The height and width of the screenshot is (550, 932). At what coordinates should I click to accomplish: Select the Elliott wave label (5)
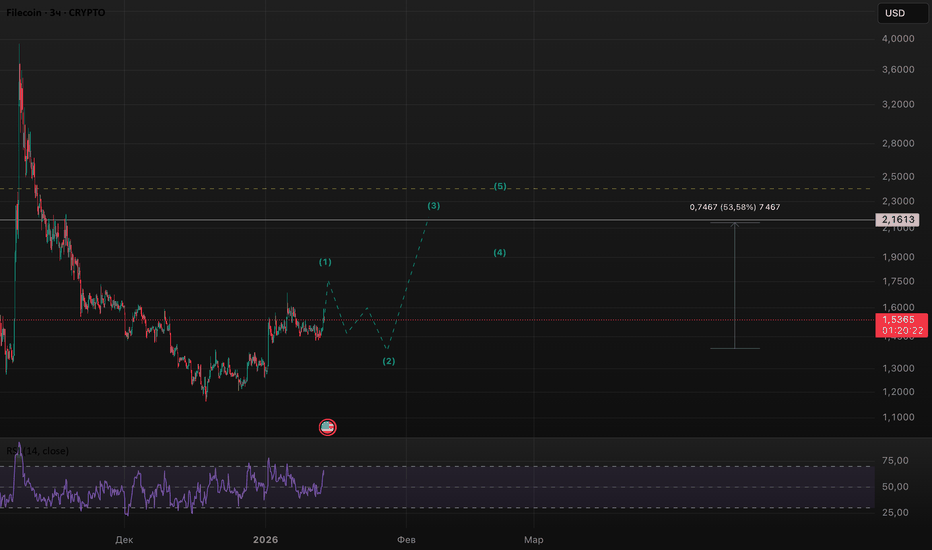click(500, 186)
